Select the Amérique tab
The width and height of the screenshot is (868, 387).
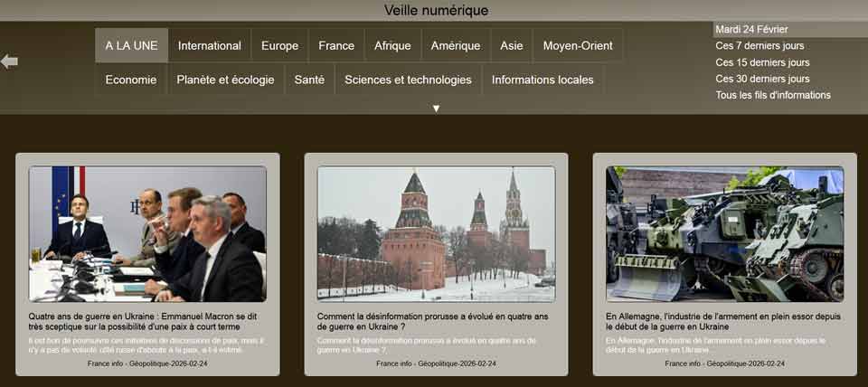(x=456, y=45)
